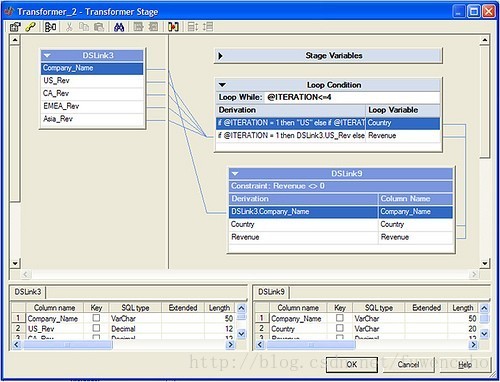The image size is (500, 382).
Task: Select the DSLink9 tab in lower pane
Action: click(271, 292)
